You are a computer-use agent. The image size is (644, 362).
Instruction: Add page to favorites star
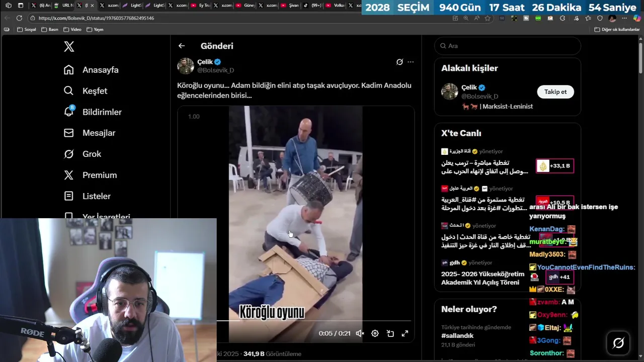488,18
